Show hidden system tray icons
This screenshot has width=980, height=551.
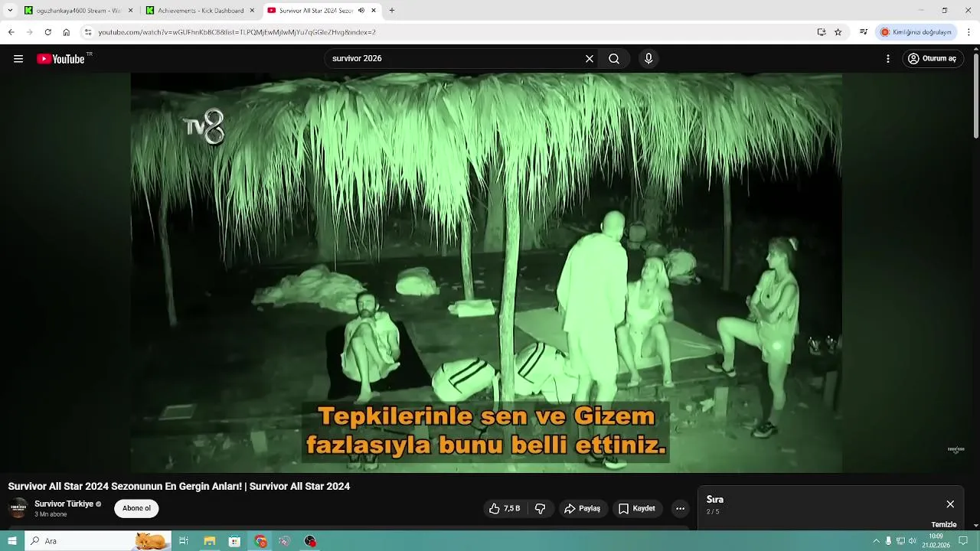pos(876,541)
